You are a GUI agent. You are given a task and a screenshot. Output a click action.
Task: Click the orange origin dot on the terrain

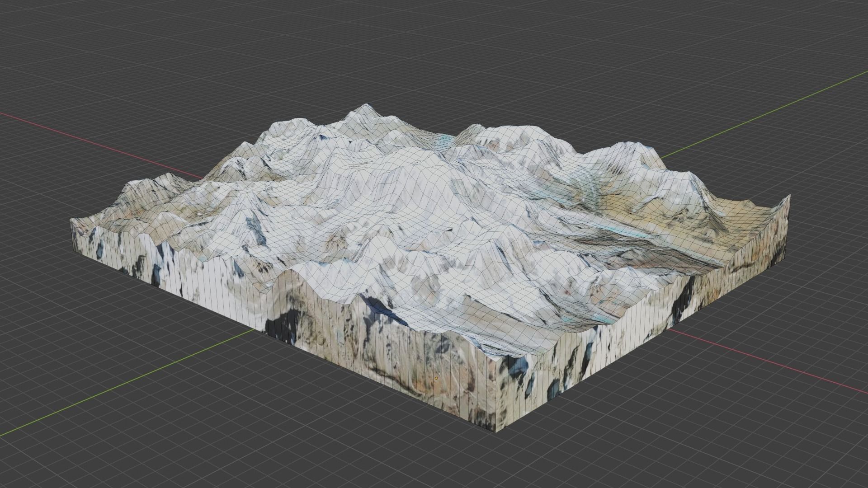pos(436,378)
